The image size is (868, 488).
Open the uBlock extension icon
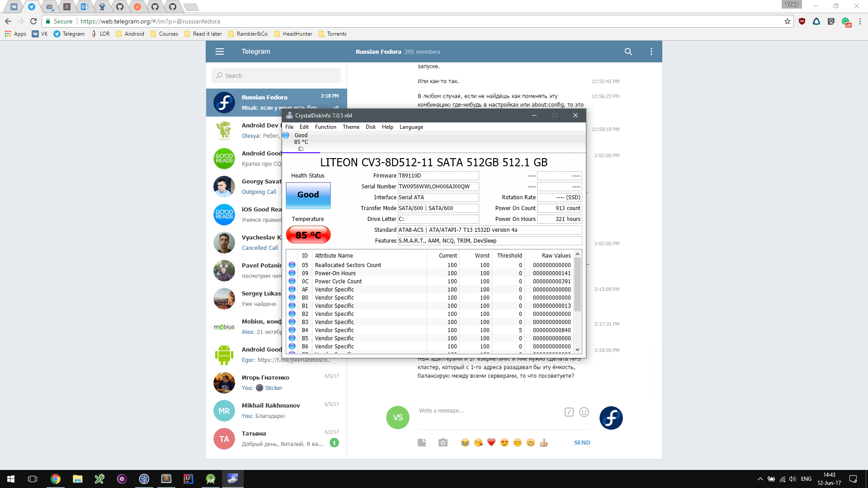pyautogui.click(x=802, y=21)
